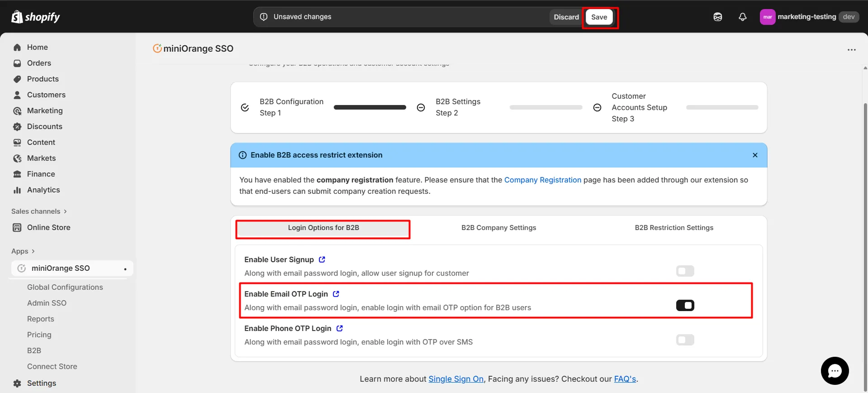
Task: Open Connect Store menu item
Action: coord(52,367)
